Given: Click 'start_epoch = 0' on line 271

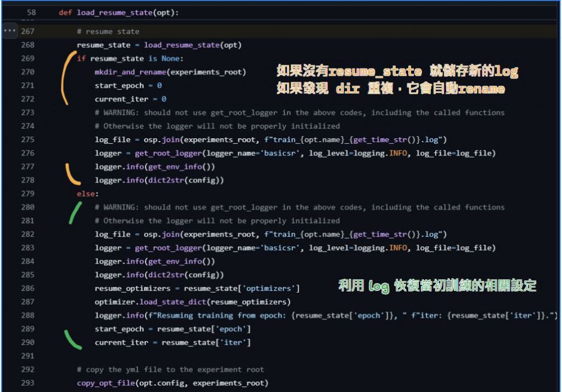Looking at the screenshot, I should click(x=128, y=86).
